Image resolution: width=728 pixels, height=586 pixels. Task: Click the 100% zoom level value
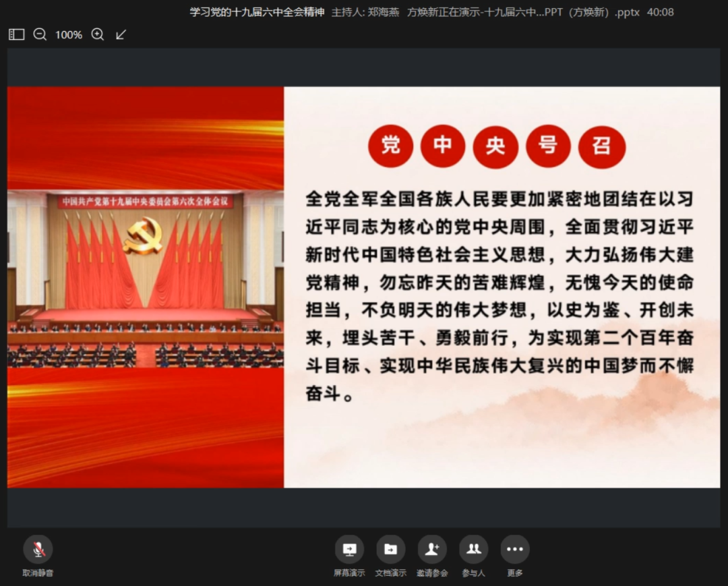[x=69, y=34]
